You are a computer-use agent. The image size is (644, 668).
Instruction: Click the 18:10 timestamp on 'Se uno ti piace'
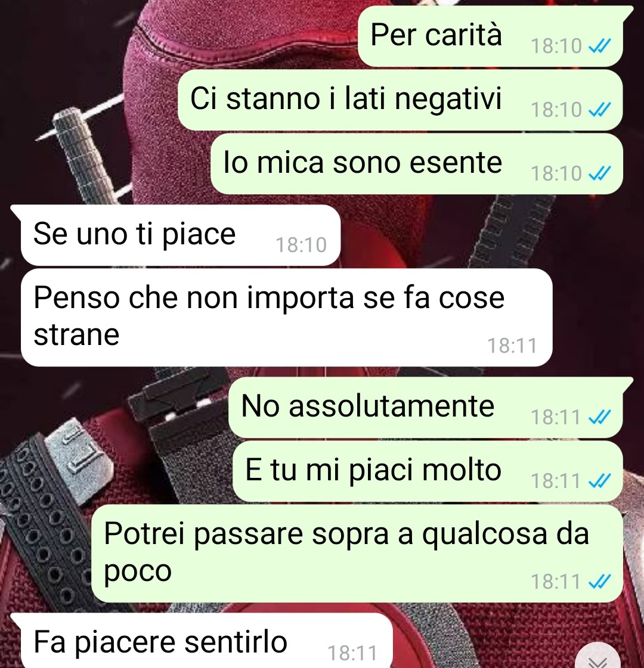(x=301, y=245)
